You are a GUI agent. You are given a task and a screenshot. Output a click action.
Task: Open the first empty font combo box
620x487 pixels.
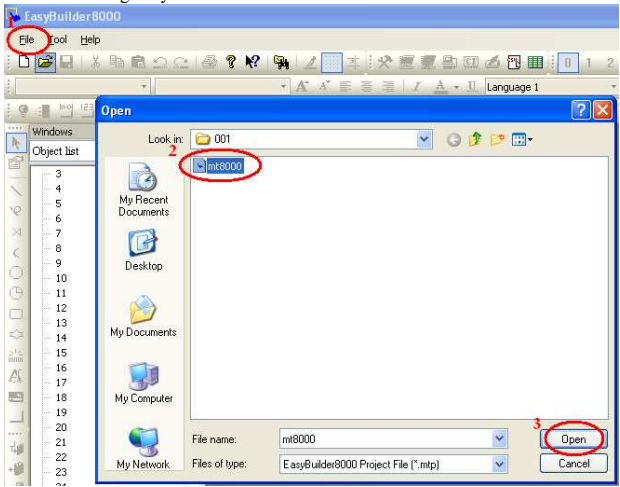pyautogui.click(x=82, y=87)
